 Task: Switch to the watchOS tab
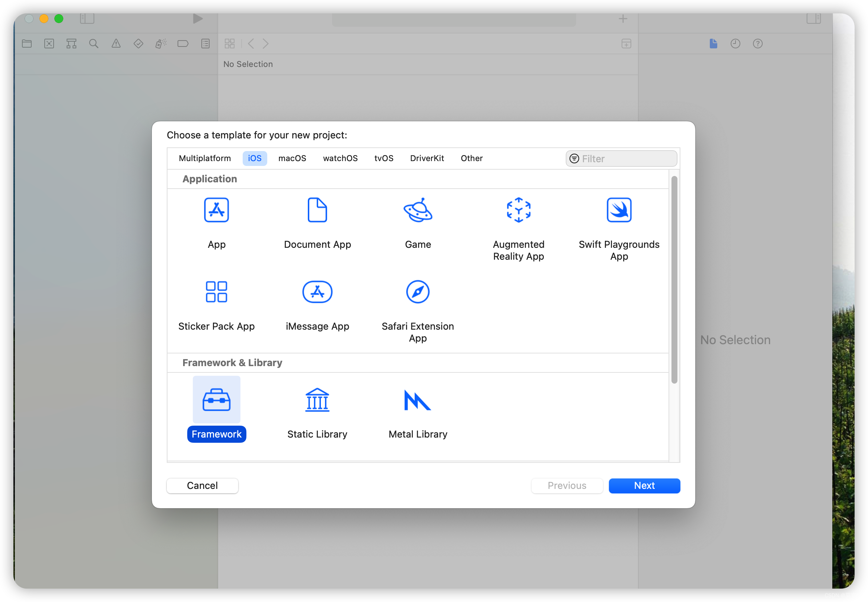340,158
